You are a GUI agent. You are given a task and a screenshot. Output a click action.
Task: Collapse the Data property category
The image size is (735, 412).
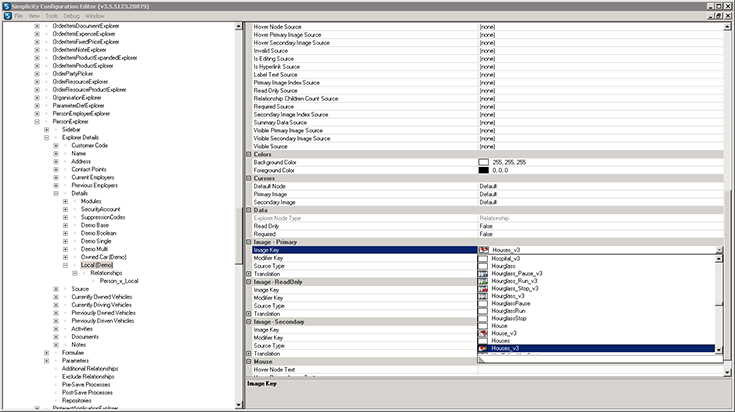(x=249, y=210)
